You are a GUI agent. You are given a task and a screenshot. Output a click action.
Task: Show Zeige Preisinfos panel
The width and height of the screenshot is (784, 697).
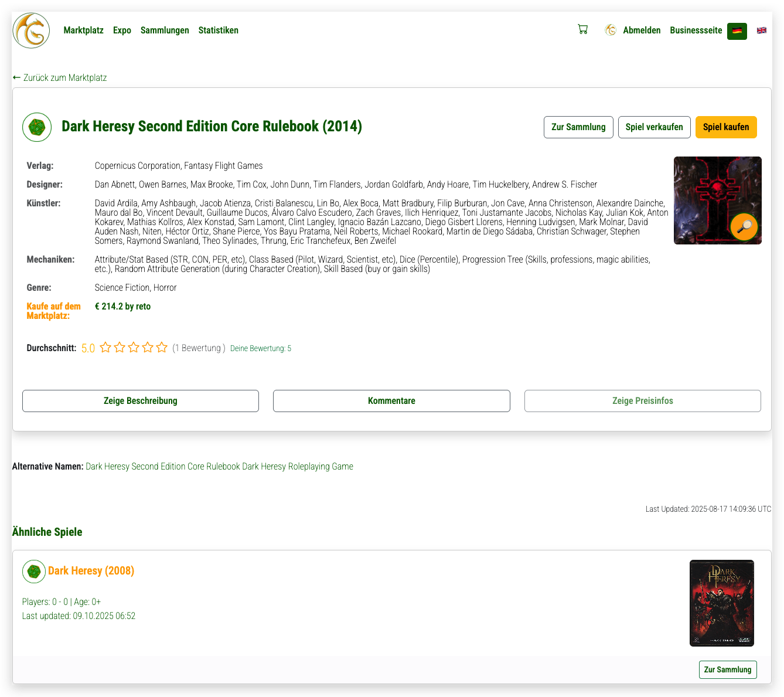(642, 401)
